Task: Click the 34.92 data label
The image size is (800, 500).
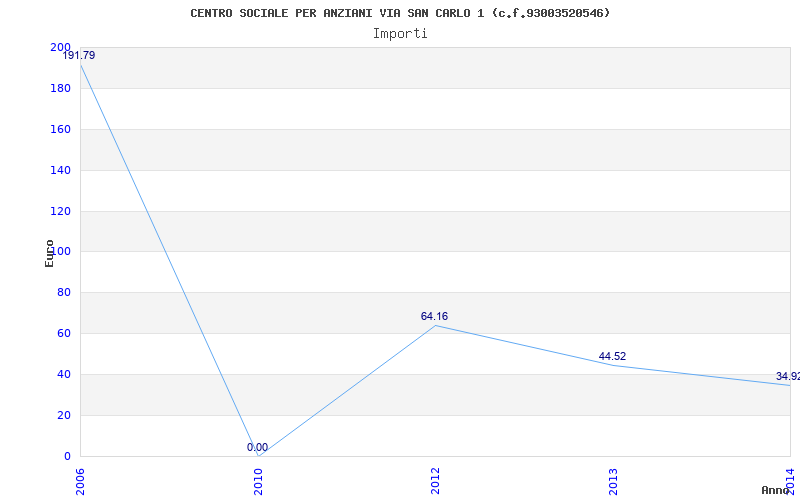Action: 788,377
